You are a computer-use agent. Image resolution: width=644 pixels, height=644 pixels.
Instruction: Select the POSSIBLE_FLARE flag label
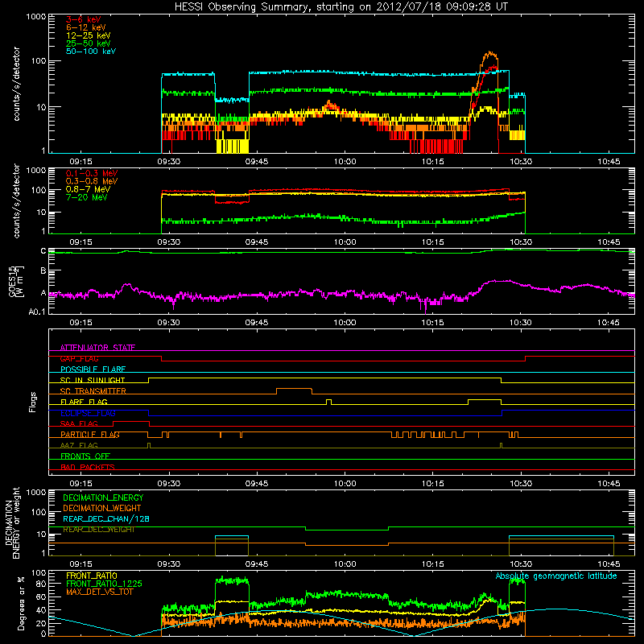pyautogui.click(x=93, y=369)
